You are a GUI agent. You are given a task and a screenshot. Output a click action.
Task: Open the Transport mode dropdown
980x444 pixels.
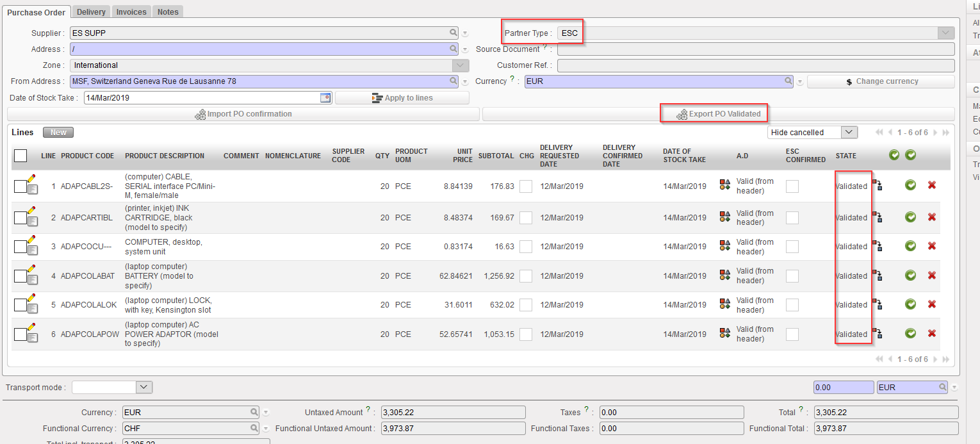144,387
